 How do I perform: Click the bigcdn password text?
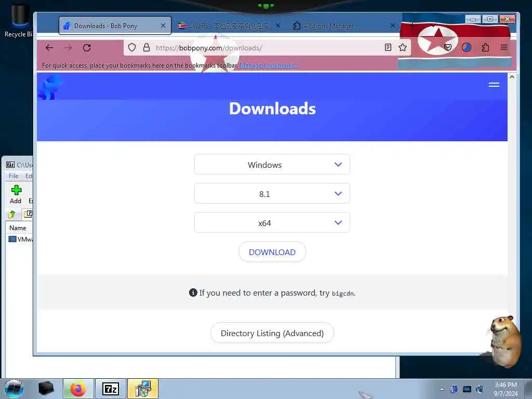coord(343,294)
